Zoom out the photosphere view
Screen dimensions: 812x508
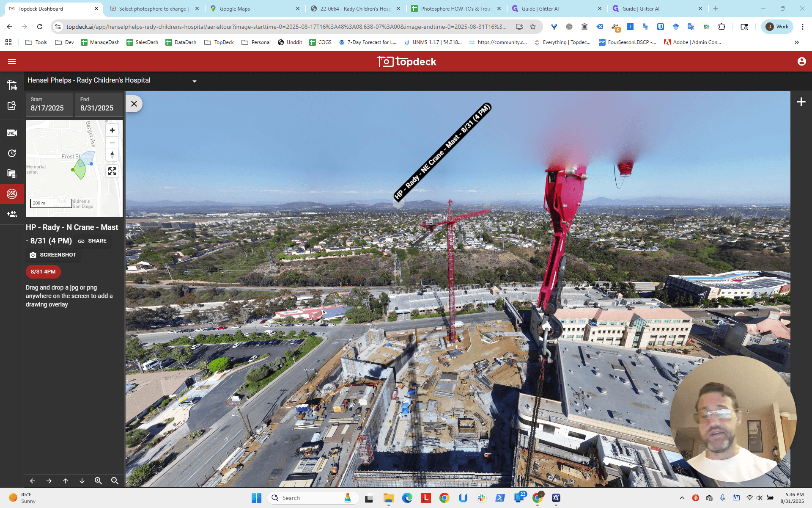[x=115, y=481]
